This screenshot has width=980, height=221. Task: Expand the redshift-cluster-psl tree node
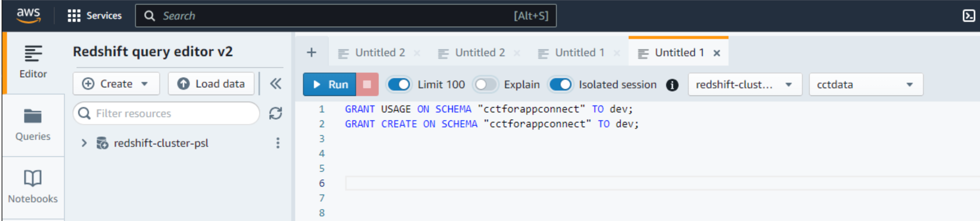tap(84, 143)
